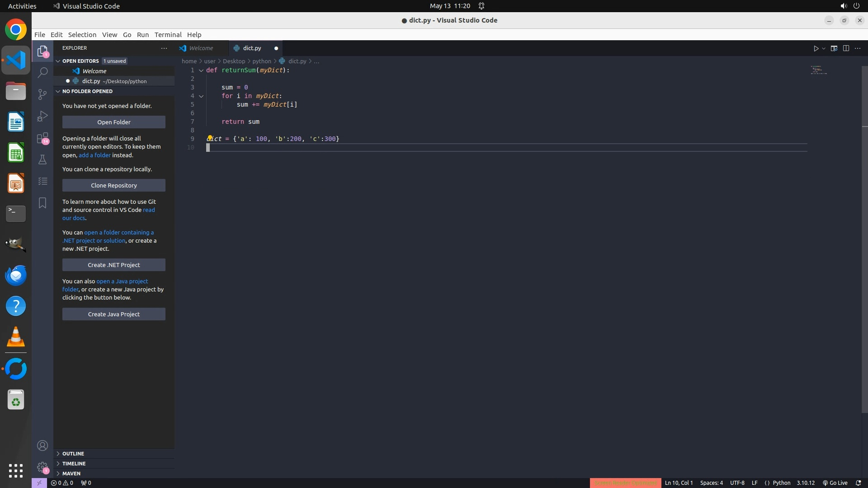The height and width of the screenshot is (488, 868).
Task: Toggle Screen Reader Optimized status item
Action: pyautogui.click(x=625, y=483)
